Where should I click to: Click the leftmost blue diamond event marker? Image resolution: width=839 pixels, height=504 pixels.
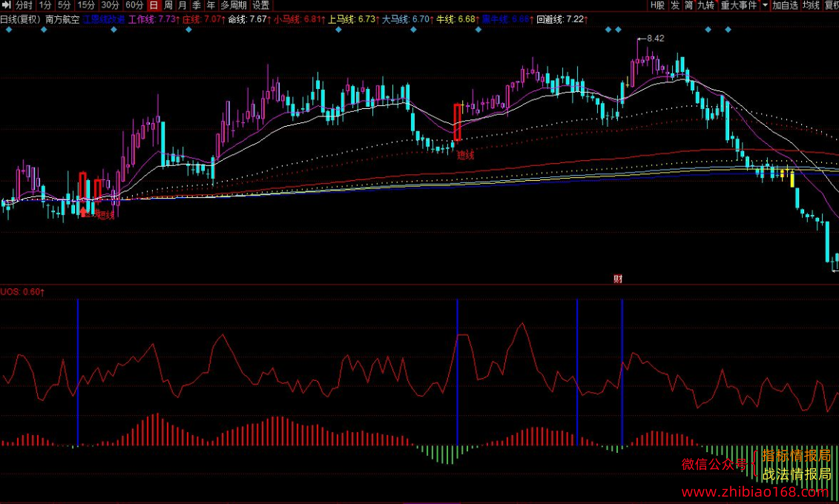click(x=9, y=30)
